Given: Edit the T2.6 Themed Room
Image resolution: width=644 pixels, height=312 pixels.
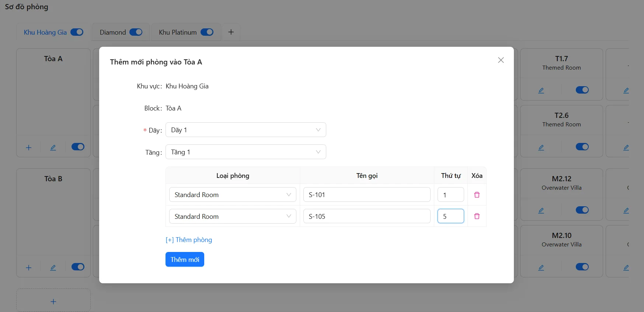Looking at the screenshot, I should tap(541, 147).
